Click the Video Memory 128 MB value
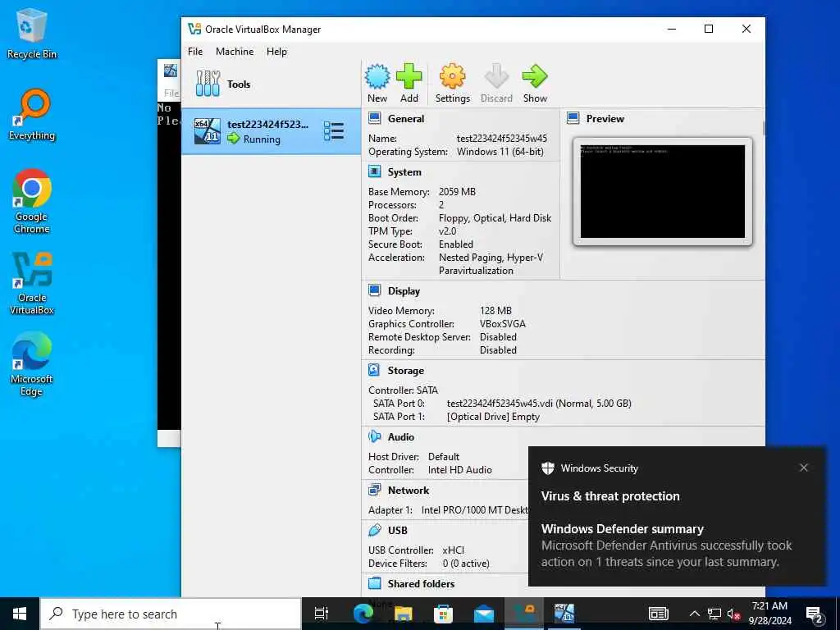The height and width of the screenshot is (630, 840). click(x=495, y=311)
